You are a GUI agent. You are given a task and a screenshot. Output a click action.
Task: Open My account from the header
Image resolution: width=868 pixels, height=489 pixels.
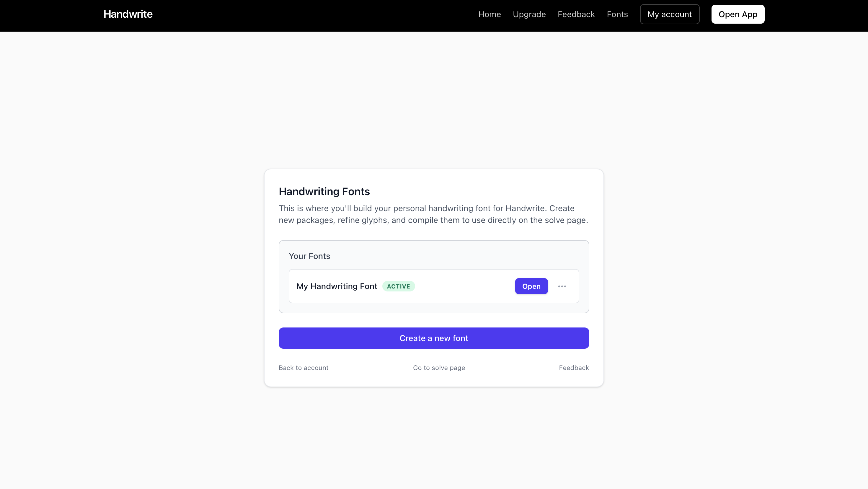[x=670, y=14]
